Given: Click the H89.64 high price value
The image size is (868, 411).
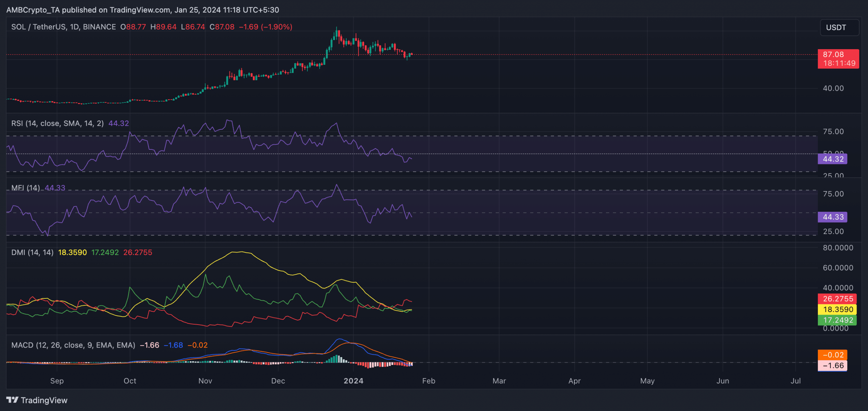Looking at the screenshot, I should (163, 27).
